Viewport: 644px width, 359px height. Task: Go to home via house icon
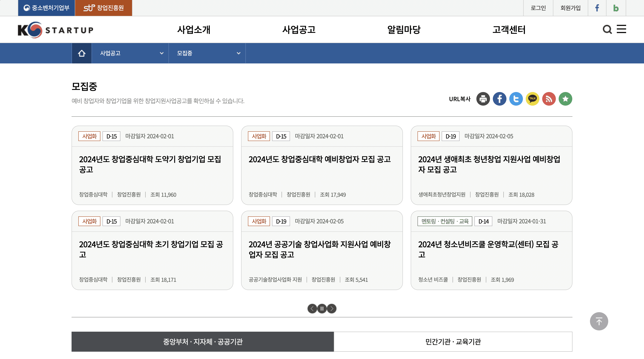click(82, 53)
